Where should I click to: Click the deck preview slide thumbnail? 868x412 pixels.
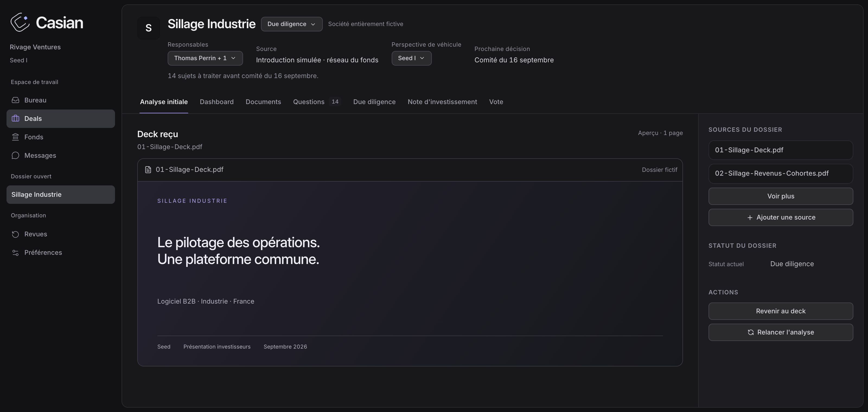pos(410,274)
